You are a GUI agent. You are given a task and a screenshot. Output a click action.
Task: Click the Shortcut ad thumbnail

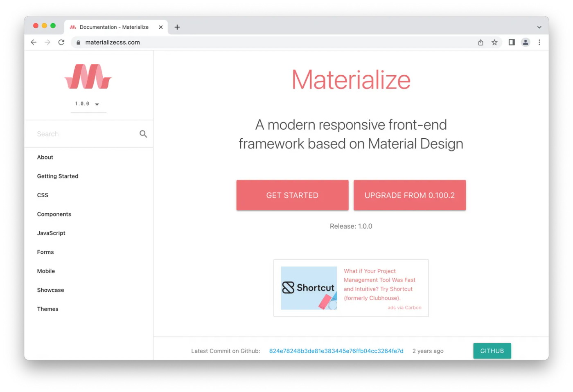pyautogui.click(x=309, y=288)
